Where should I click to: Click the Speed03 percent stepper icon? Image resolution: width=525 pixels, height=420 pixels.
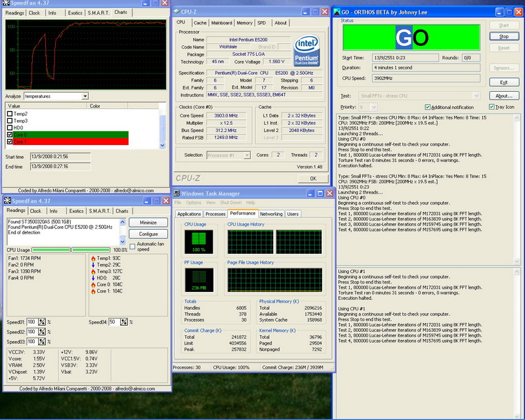coord(41,342)
